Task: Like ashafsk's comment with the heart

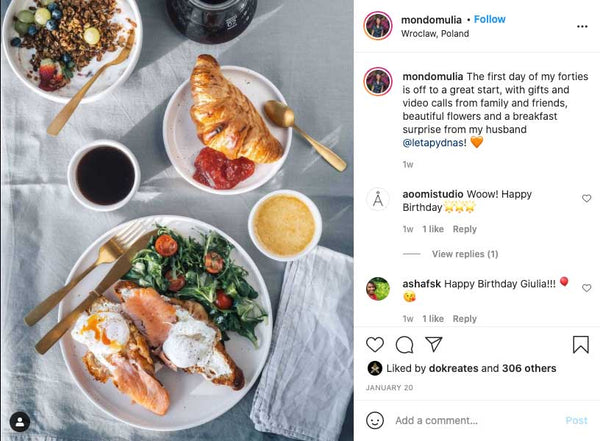Action: [586, 287]
